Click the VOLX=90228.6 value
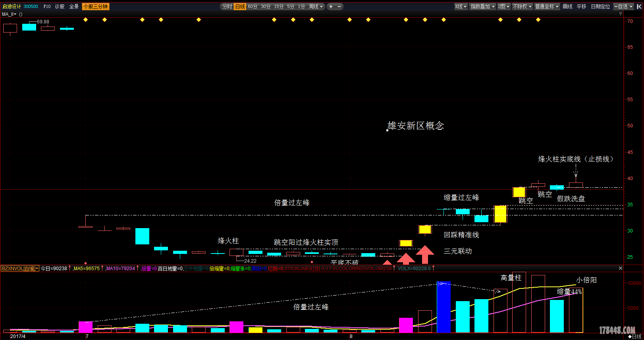The height and width of the screenshot is (340, 644). click(x=415, y=269)
